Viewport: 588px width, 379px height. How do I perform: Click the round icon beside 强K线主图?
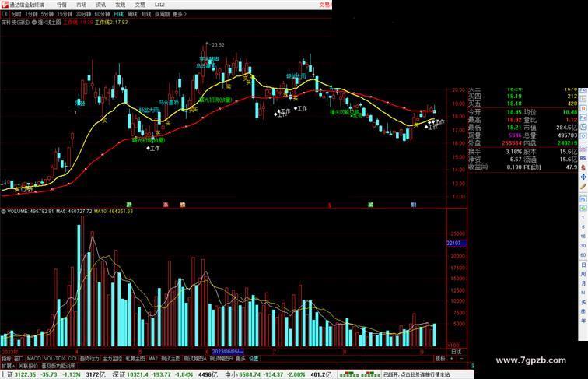(x=34, y=23)
